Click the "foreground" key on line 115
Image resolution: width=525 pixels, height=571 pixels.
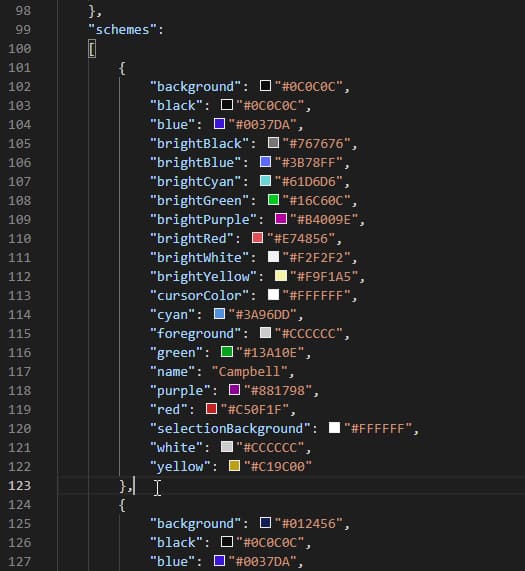(x=196, y=334)
